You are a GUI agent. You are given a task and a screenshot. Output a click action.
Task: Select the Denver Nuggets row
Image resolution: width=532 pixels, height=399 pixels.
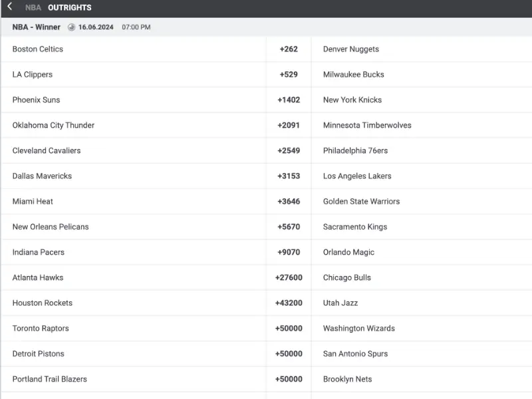coord(422,49)
